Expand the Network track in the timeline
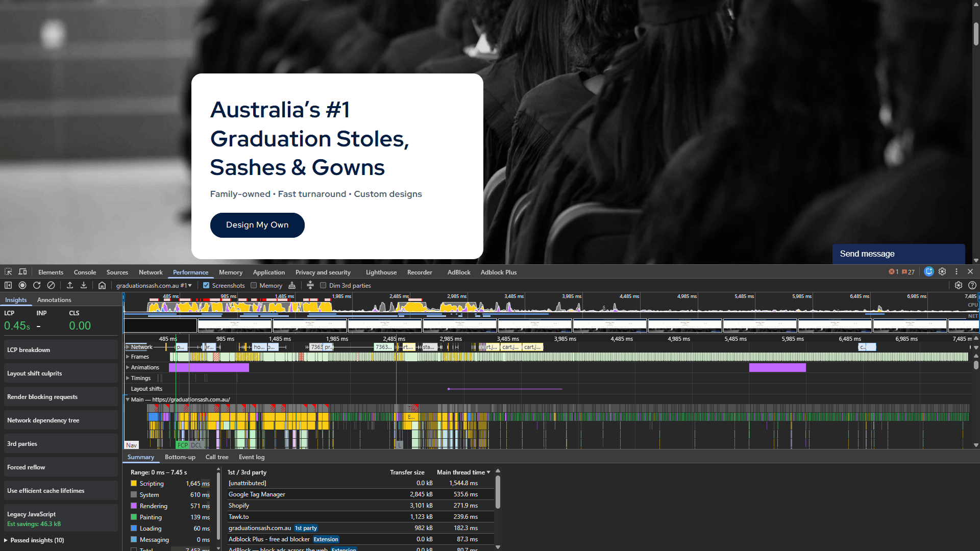The height and width of the screenshot is (551, 980). [x=128, y=346]
